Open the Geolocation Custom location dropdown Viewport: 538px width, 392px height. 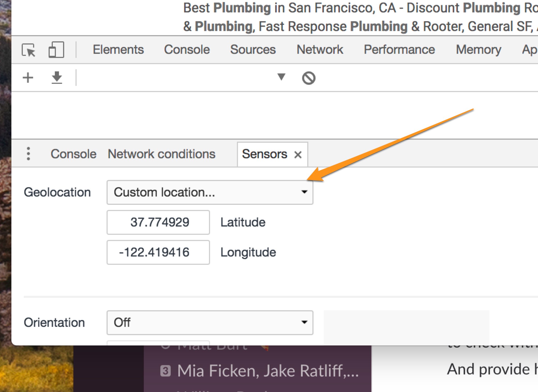[210, 192]
